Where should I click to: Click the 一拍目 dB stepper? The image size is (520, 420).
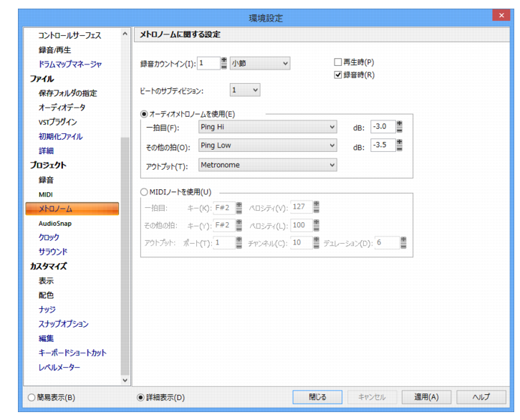pos(400,126)
